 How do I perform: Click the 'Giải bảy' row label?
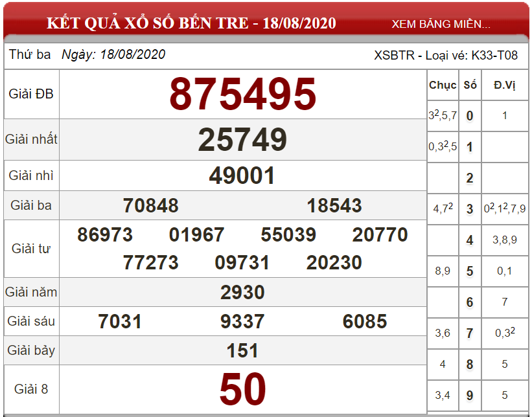pyautogui.click(x=31, y=350)
